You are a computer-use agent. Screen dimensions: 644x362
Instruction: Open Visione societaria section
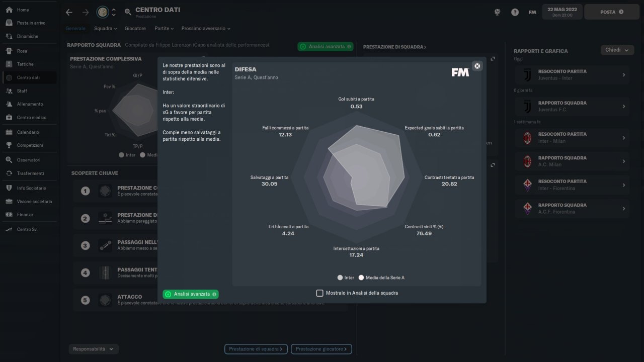click(29, 202)
